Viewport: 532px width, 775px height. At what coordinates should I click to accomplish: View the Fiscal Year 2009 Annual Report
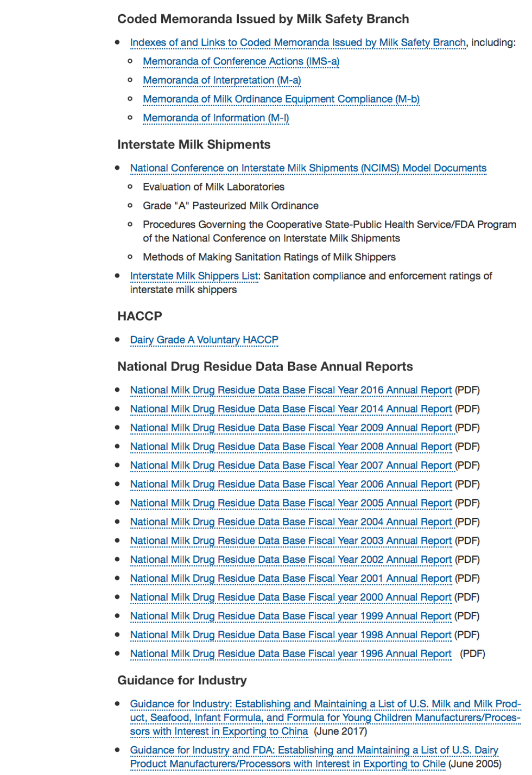(x=290, y=428)
